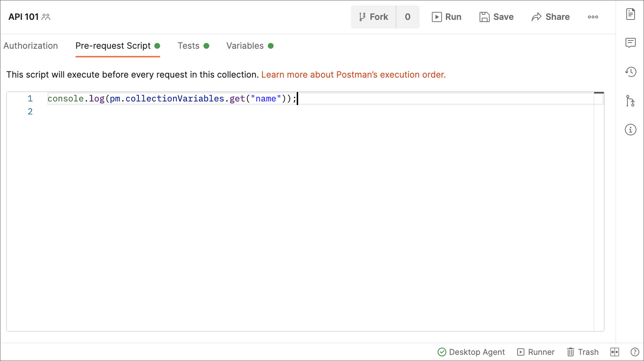Open the Trash
Viewport: 644px width, 361px height.
tap(583, 352)
